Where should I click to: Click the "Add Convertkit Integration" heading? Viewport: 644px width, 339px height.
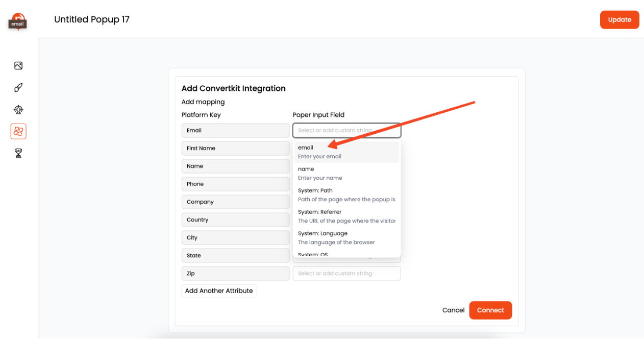click(234, 88)
